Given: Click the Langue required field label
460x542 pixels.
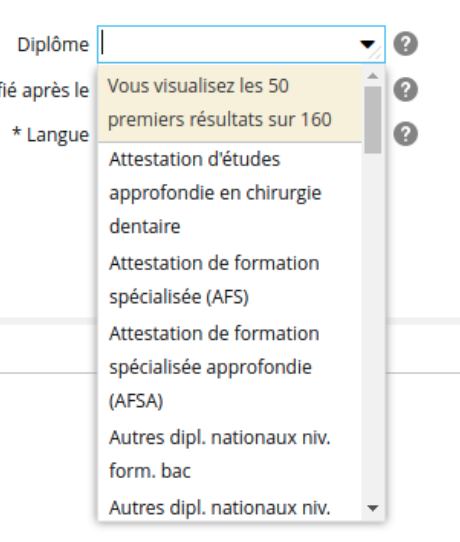Looking at the screenshot, I should click(x=50, y=135).
